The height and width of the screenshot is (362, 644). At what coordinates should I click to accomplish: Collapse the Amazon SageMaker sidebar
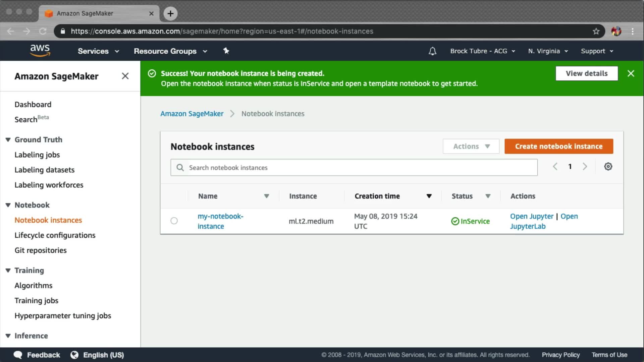pos(125,76)
